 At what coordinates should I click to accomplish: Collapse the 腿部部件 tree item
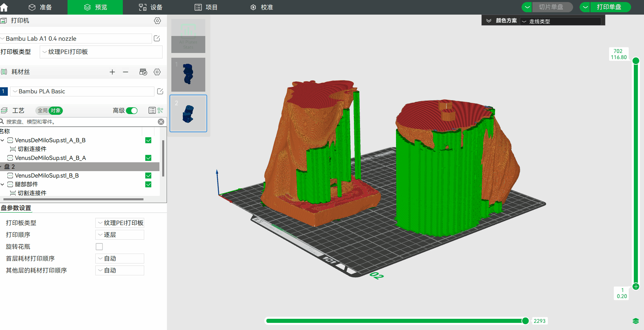coord(2,184)
